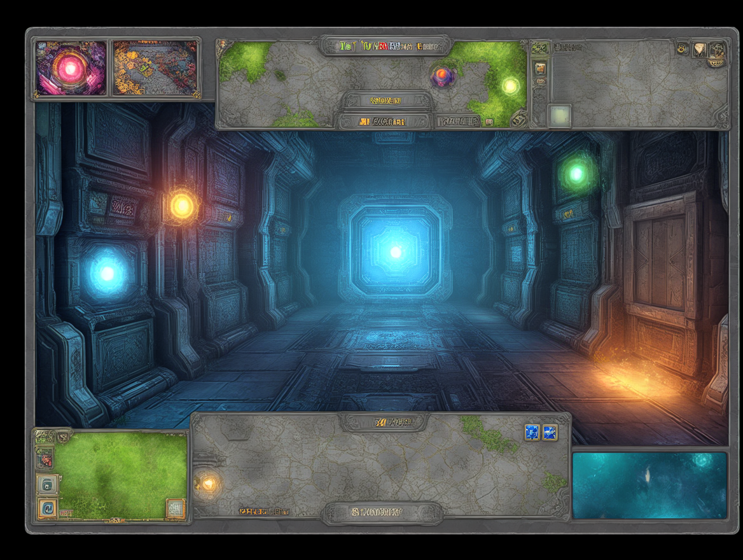This screenshot has height=560, width=743.
Task: Click the round emblem in the top panel corner
Action: (x=519, y=118)
